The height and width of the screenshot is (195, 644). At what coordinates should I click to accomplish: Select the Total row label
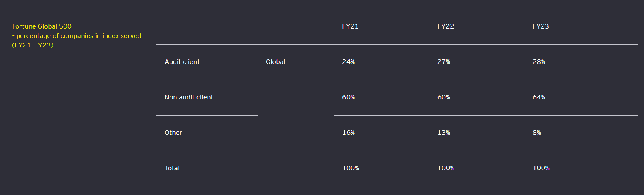point(172,168)
